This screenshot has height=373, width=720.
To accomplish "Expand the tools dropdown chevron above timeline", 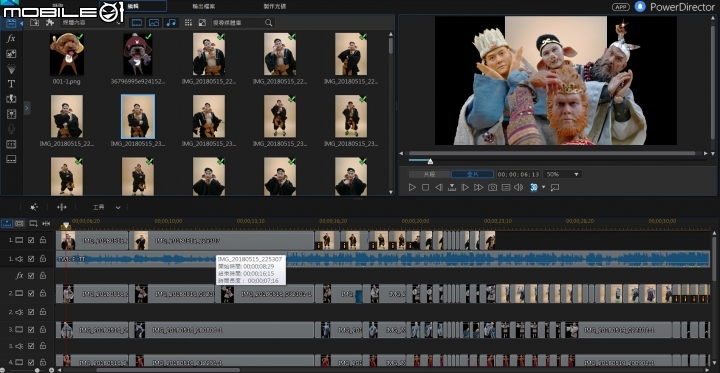I will pos(118,208).
